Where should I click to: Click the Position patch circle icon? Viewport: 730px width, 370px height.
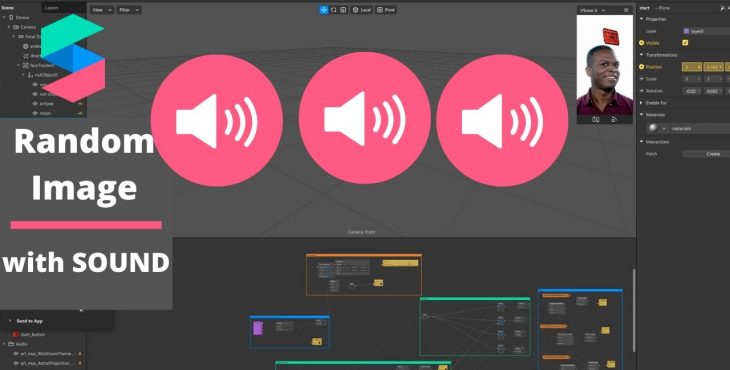[642, 67]
